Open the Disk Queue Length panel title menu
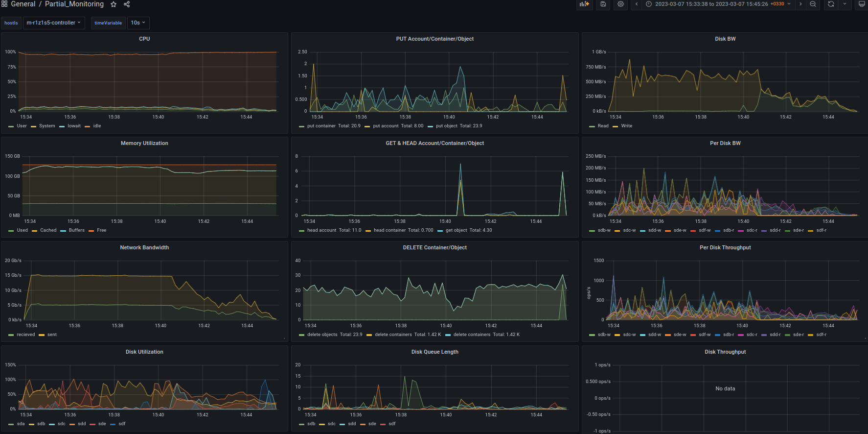The width and height of the screenshot is (868, 434). click(434, 352)
